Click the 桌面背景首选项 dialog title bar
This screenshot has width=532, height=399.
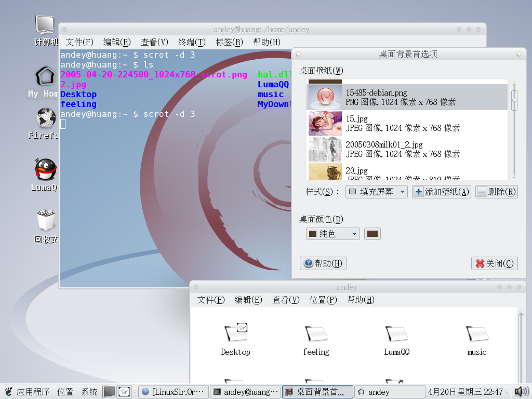(x=408, y=54)
